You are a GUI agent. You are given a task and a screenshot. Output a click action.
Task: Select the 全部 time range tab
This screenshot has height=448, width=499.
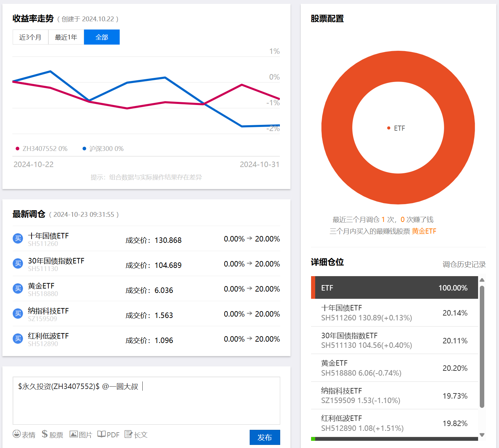(x=102, y=37)
